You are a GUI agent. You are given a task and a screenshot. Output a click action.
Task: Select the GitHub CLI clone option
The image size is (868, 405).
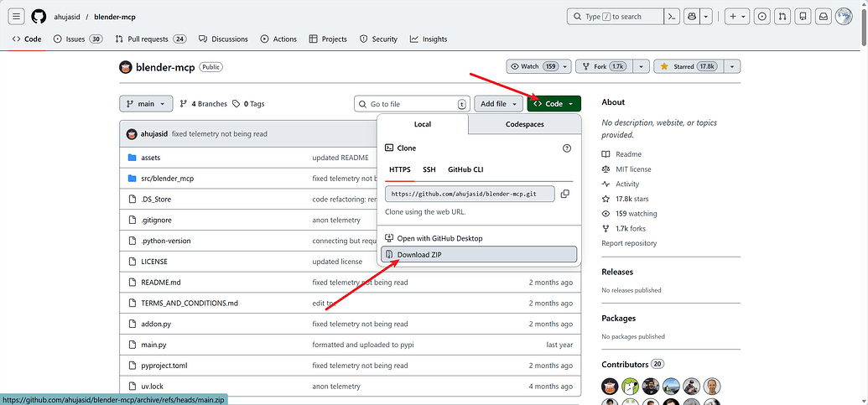click(x=465, y=169)
